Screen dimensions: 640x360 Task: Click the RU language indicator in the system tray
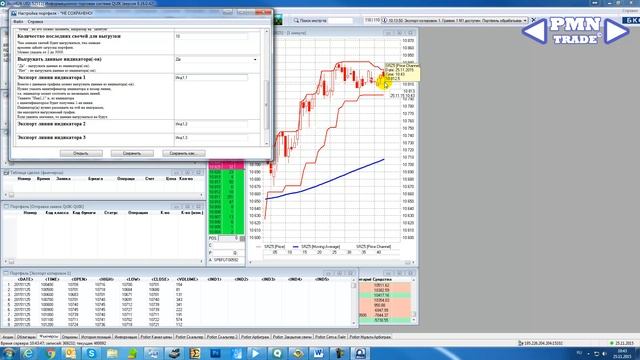pos(579,353)
